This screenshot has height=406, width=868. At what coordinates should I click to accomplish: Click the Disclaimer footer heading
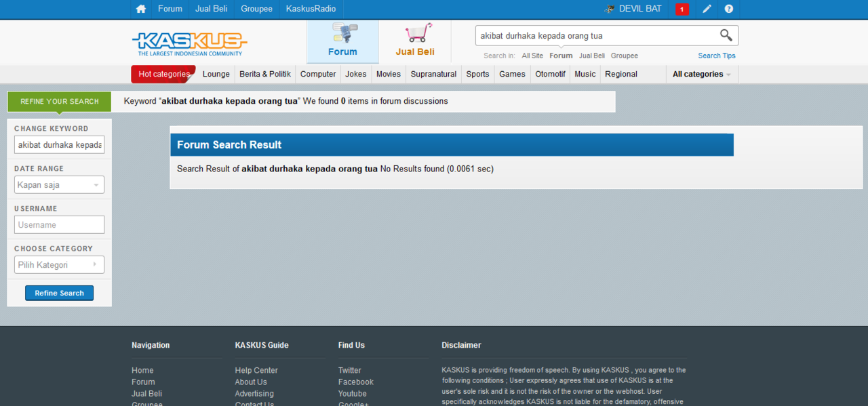(461, 345)
